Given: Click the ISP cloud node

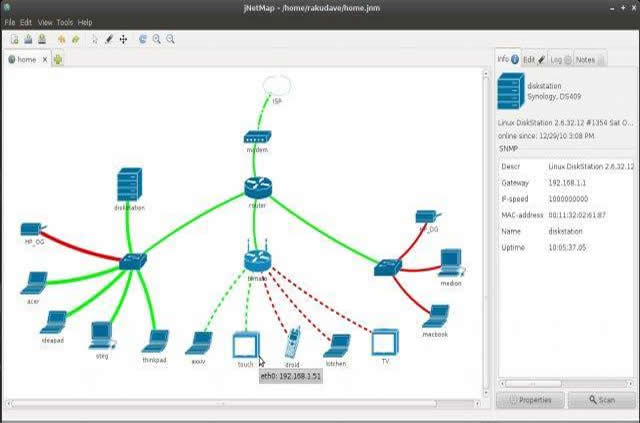Looking at the screenshot, I should click(x=276, y=84).
